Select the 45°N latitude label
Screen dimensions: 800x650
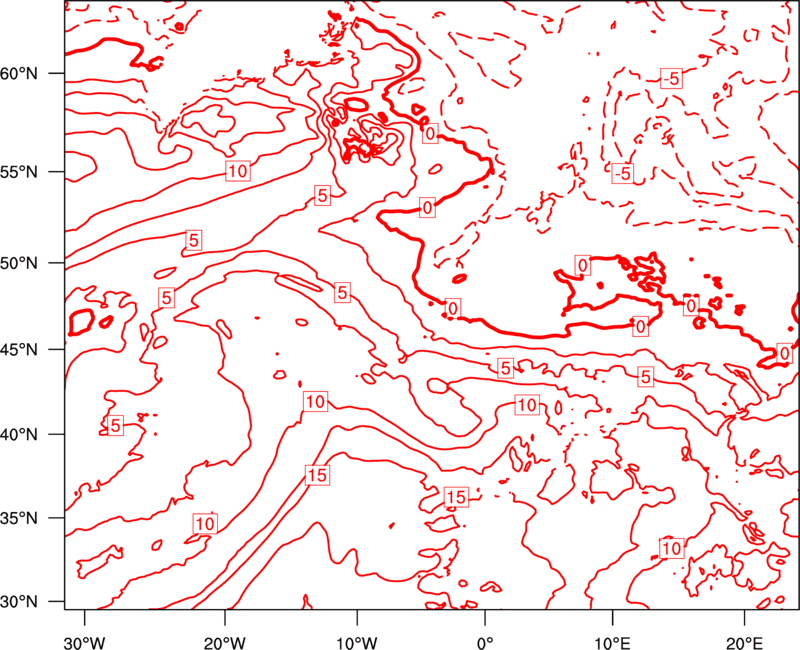tap(19, 350)
